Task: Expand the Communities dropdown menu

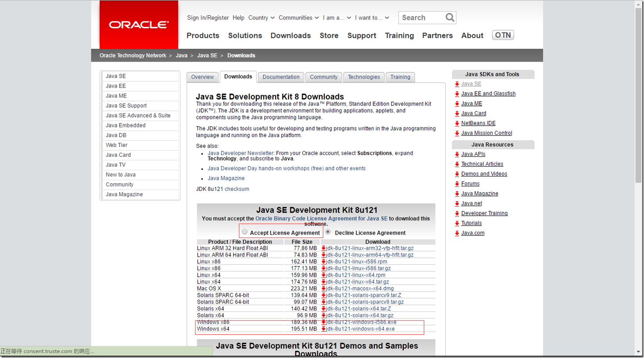Action: (x=298, y=18)
